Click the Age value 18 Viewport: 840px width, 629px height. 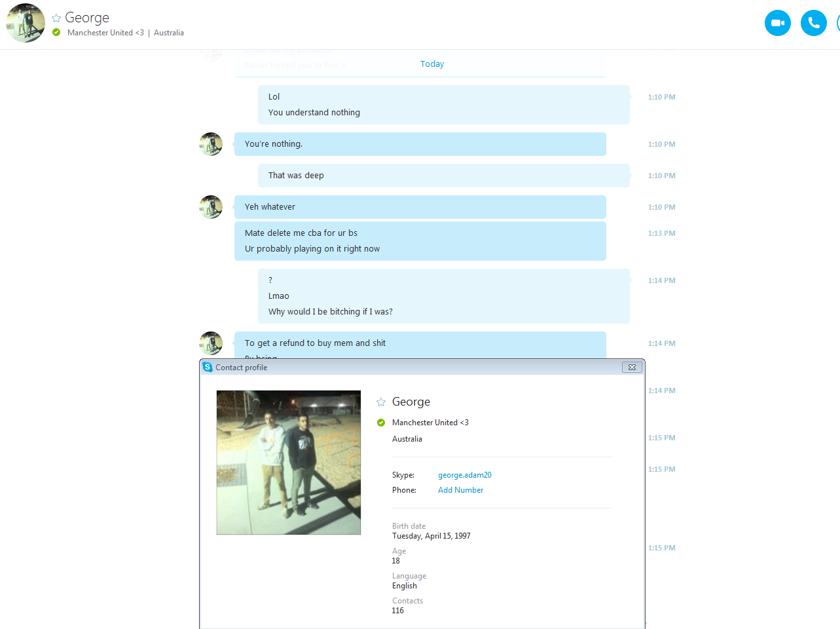click(396, 561)
